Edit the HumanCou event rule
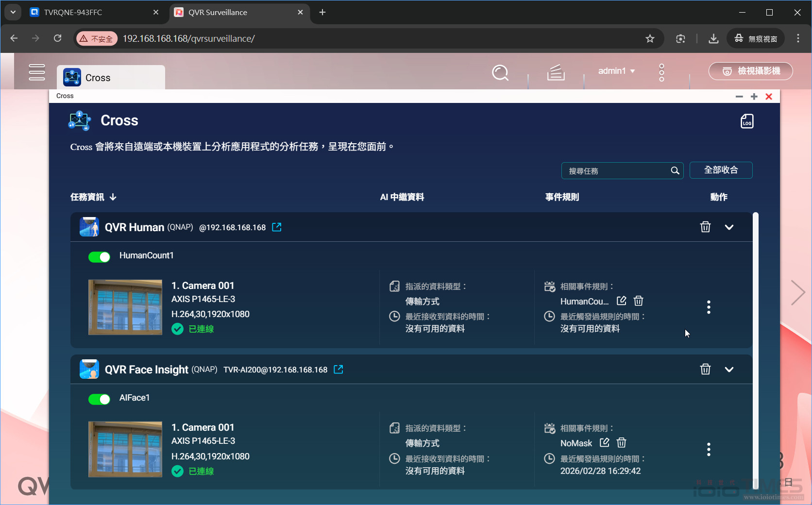Viewport: 812px width, 505px height. (621, 301)
